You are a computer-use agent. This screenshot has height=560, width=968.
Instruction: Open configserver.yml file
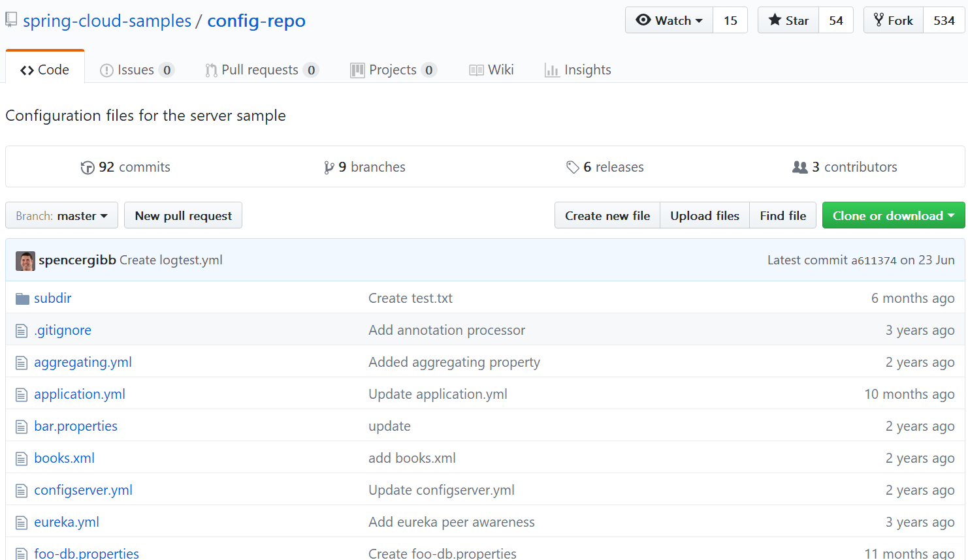point(83,490)
